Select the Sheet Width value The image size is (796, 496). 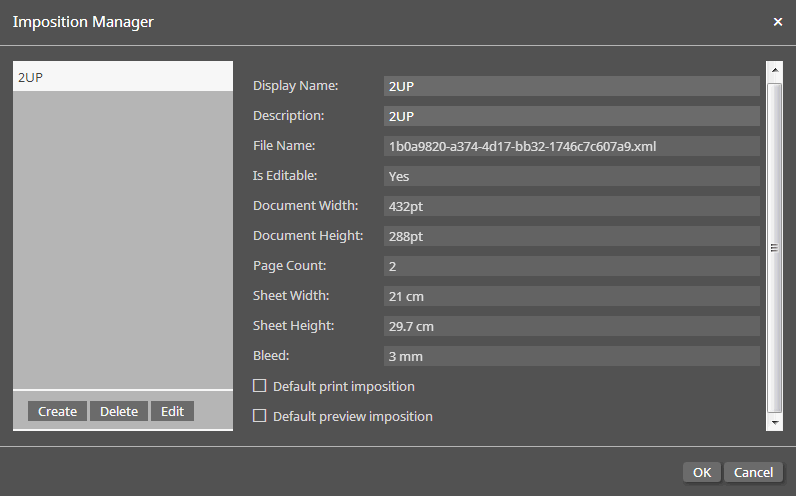pyautogui.click(x=571, y=296)
